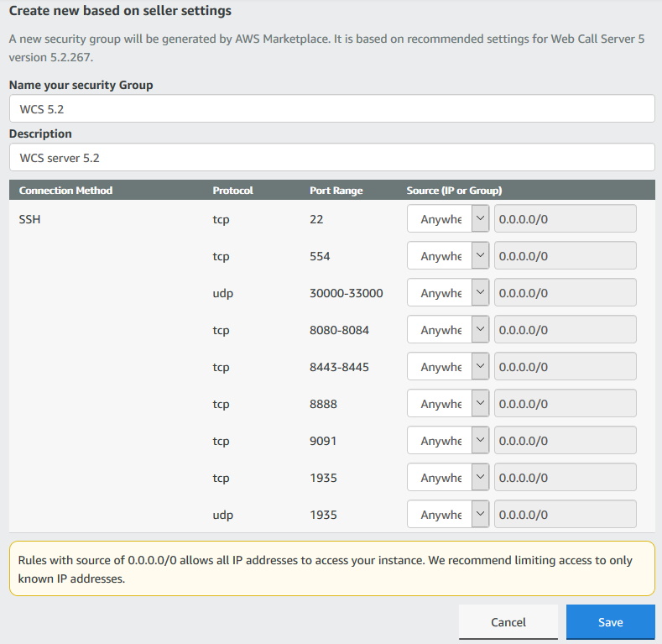Open the source dropdown for tcp port 554

pyautogui.click(x=447, y=256)
